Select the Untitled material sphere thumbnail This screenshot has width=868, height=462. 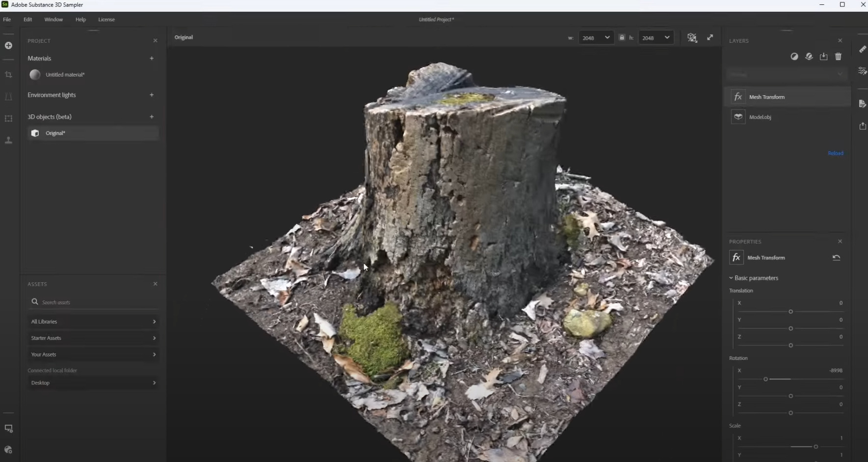[35, 75]
